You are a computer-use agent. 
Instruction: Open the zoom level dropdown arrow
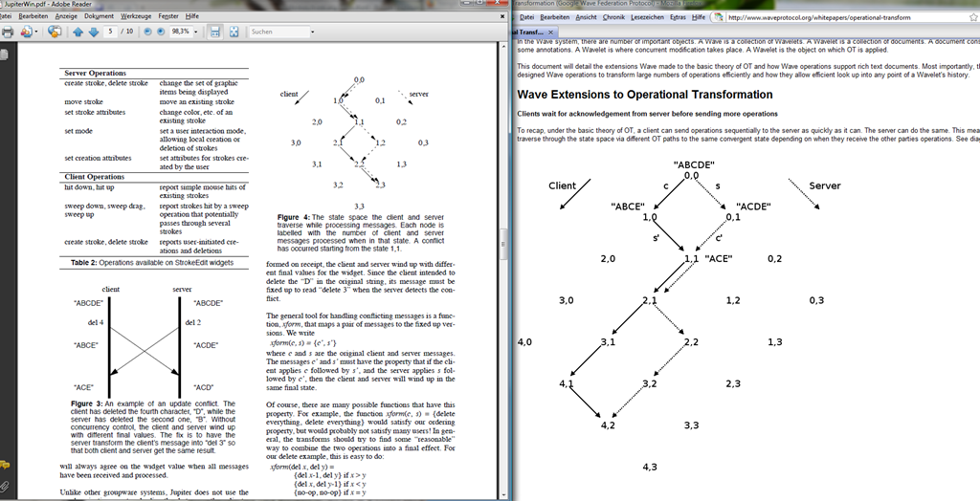click(195, 32)
